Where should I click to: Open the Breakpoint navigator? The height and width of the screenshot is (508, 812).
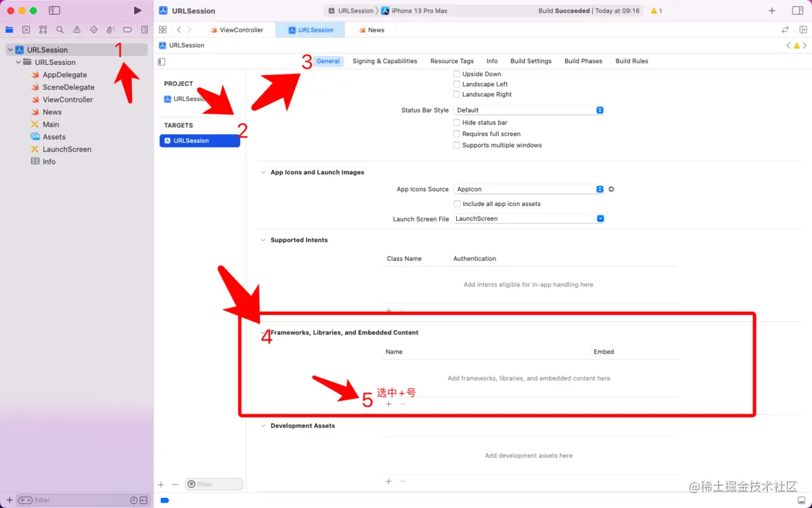pyautogui.click(x=127, y=30)
